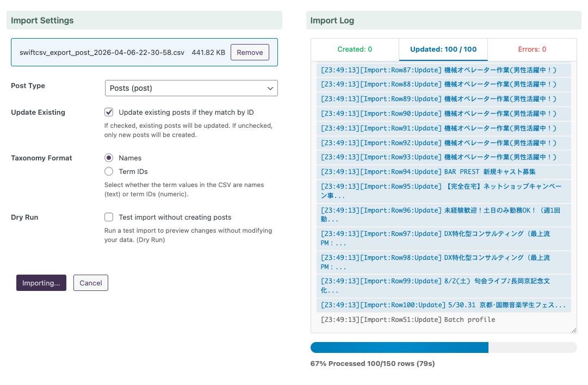Click the swiftcsv_export_post CSV file name
Screen dimensions: 588x385
point(102,53)
